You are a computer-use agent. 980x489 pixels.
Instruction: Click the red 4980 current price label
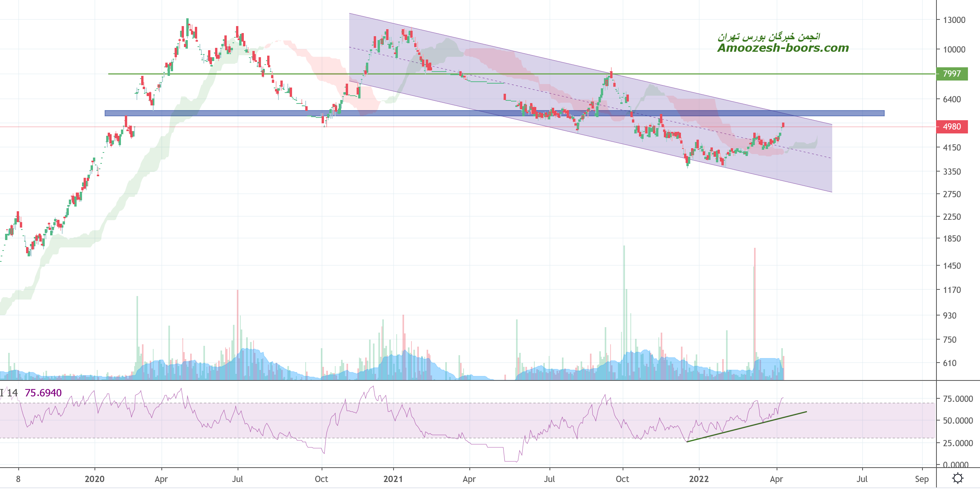(x=952, y=127)
